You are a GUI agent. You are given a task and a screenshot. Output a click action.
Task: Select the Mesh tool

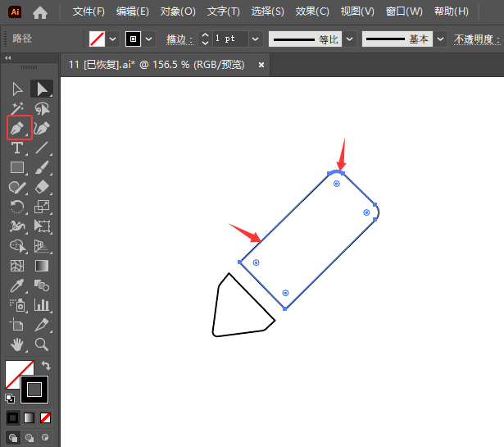(x=17, y=266)
